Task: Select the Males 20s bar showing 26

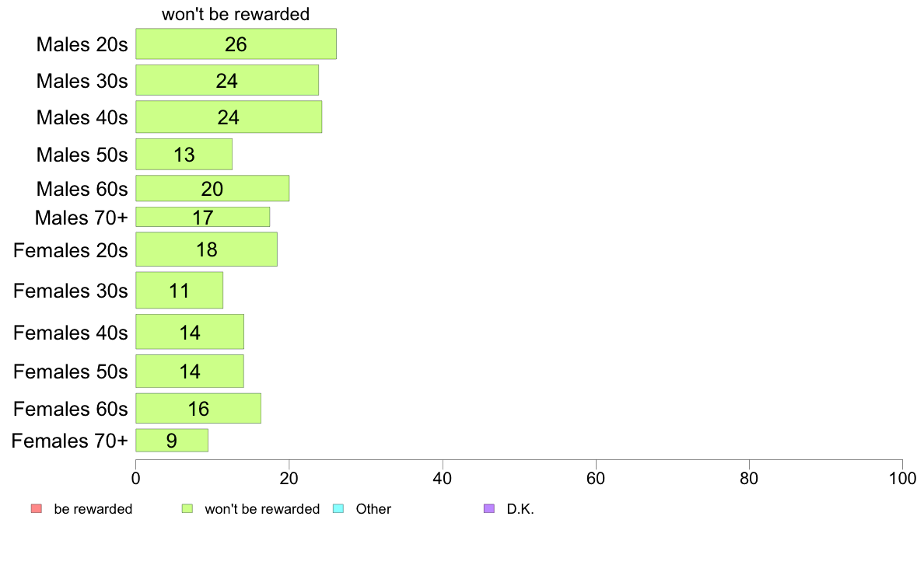Action: pyautogui.click(x=236, y=44)
